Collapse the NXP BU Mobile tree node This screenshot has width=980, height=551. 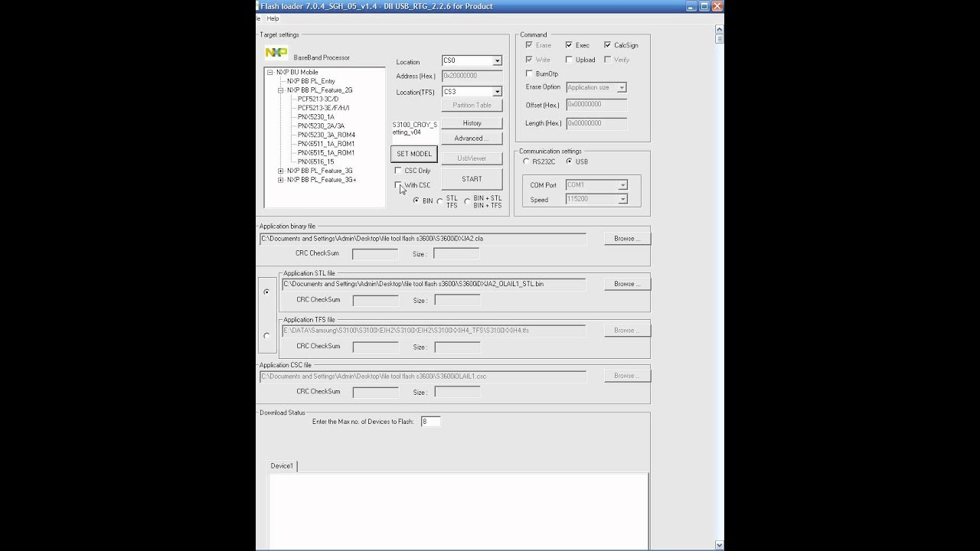click(x=270, y=72)
